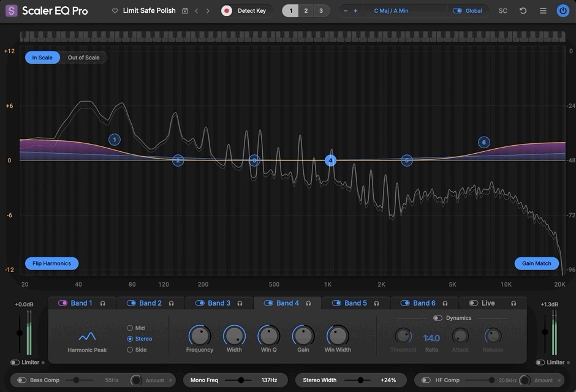Open the Band 5 tab
576x392 pixels.
(355, 303)
